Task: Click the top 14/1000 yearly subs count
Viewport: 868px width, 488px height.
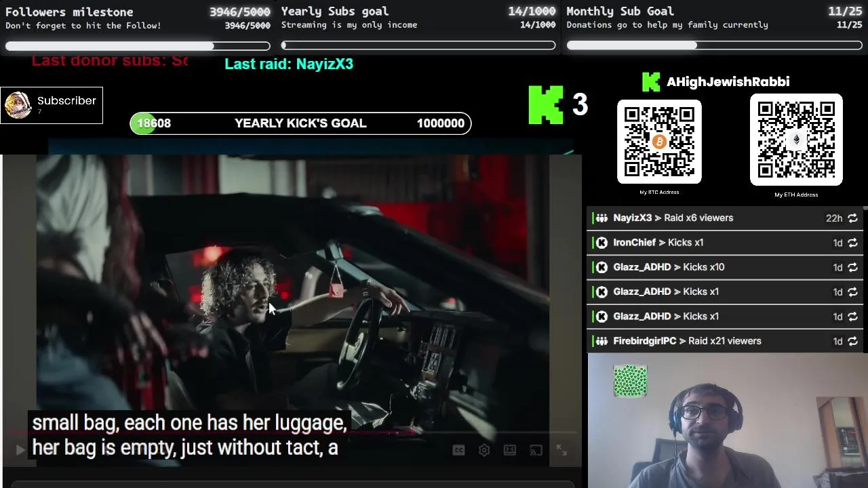Action: tap(532, 11)
